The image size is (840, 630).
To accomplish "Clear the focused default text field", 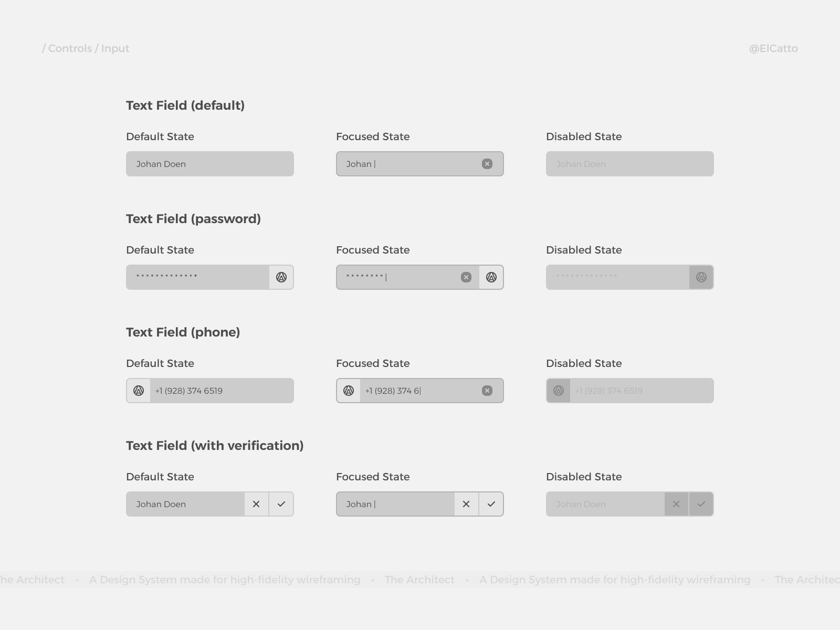I will pyautogui.click(x=487, y=164).
